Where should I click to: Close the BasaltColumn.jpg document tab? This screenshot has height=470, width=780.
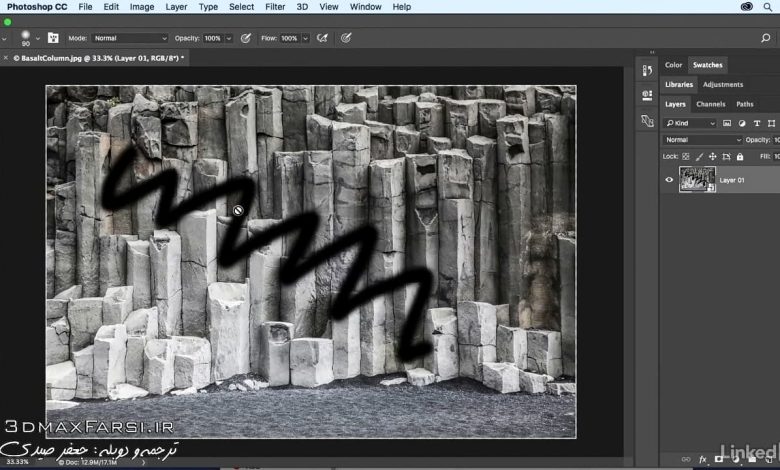coord(5,58)
